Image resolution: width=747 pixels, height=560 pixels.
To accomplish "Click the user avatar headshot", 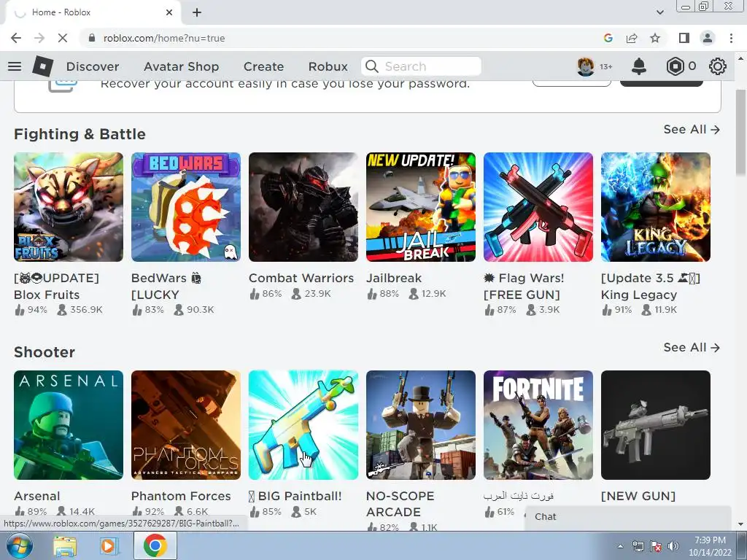I will click(586, 66).
